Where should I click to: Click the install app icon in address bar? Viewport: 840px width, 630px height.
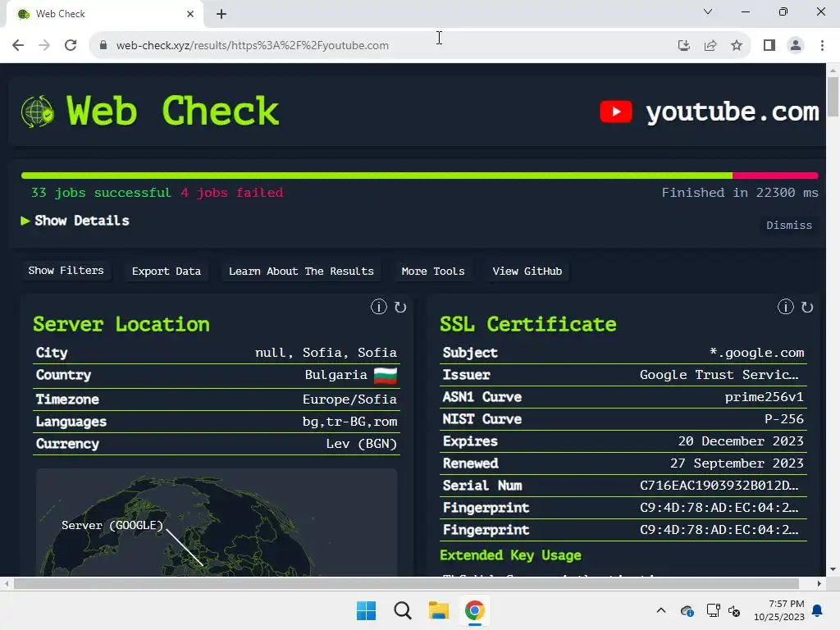pos(683,45)
